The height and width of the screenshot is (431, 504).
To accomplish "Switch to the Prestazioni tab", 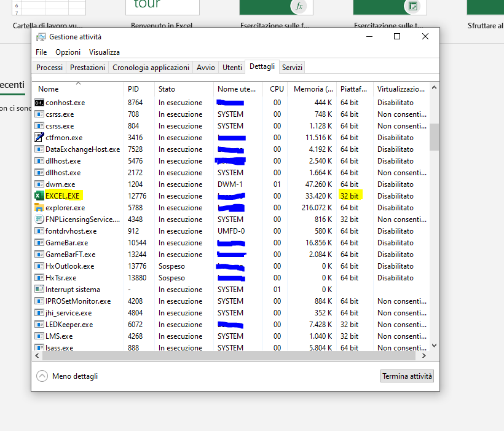I will tap(87, 68).
